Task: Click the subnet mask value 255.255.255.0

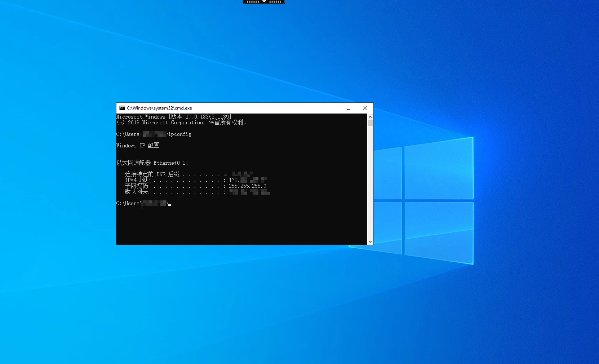Action: (248, 186)
